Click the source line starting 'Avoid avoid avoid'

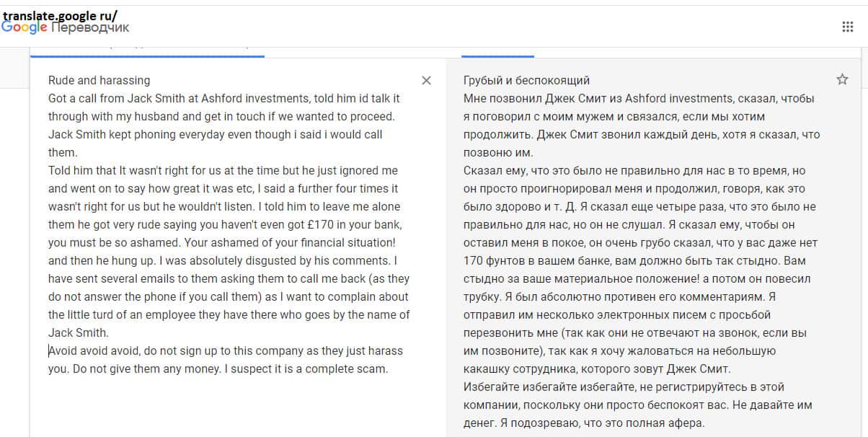(x=226, y=350)
